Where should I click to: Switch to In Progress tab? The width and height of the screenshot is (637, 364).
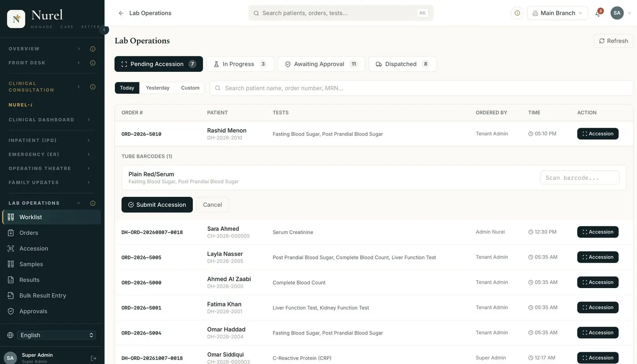tap(240, 64)
